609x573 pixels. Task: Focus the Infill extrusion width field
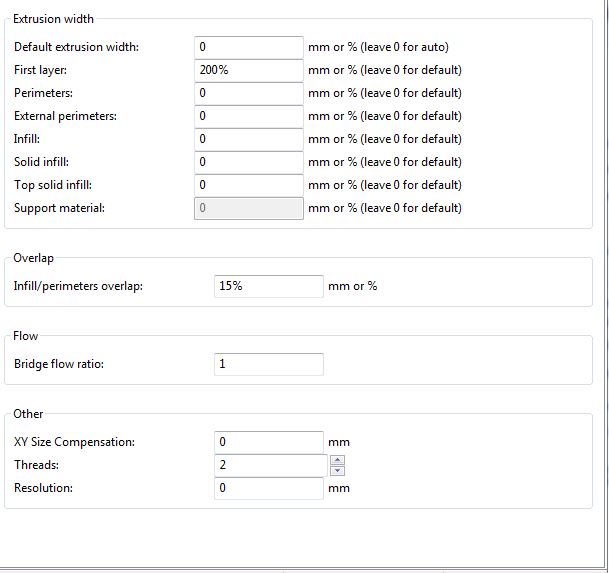tap(248, 139)
